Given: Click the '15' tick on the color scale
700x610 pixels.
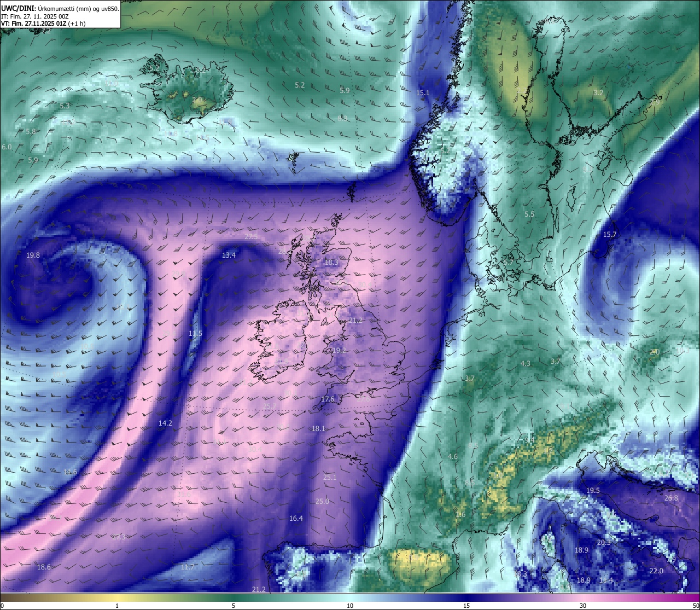Looking at the screenshot, I should [466, 606].
